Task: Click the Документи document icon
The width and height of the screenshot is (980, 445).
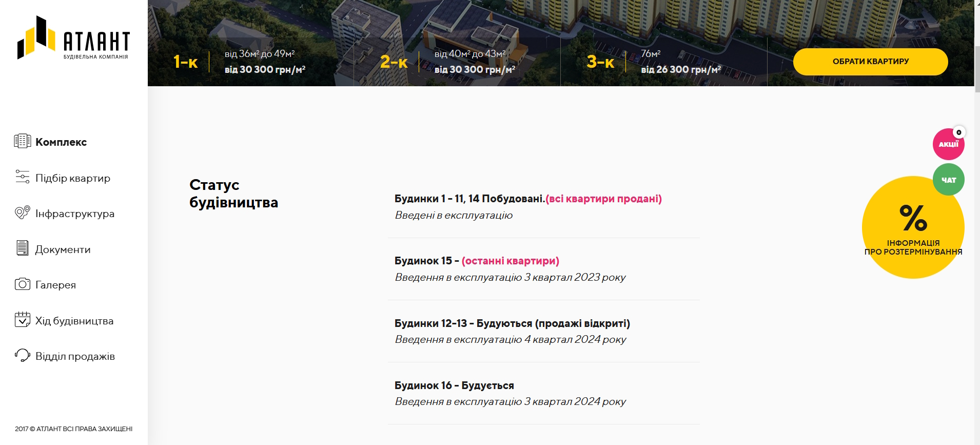Action: coord(23,248)
